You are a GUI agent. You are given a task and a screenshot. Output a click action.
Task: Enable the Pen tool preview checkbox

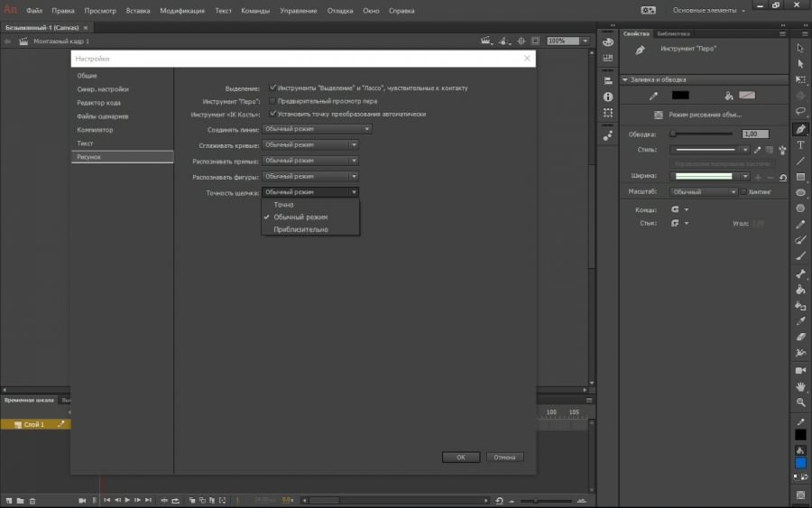click(272, 101)
